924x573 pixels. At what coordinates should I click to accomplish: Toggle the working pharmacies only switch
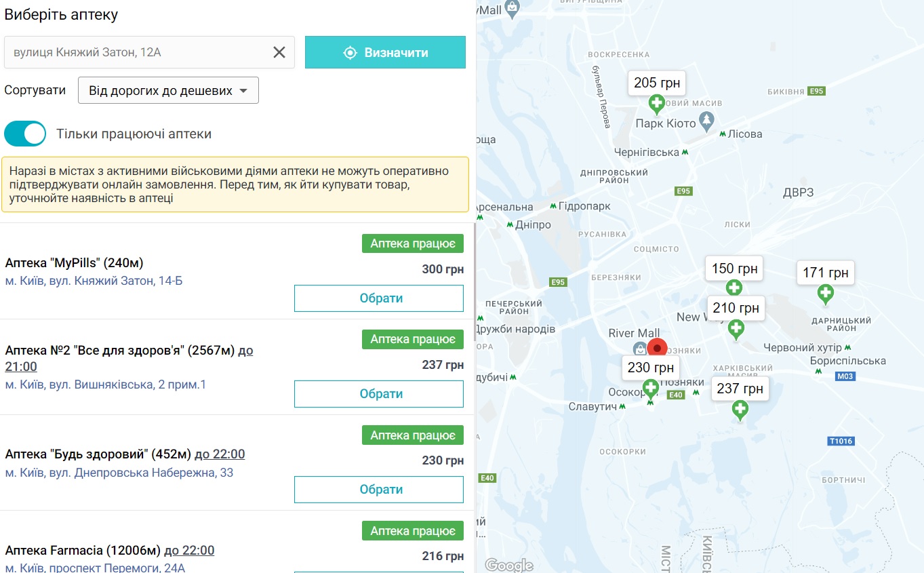click(x=25, y=134)
